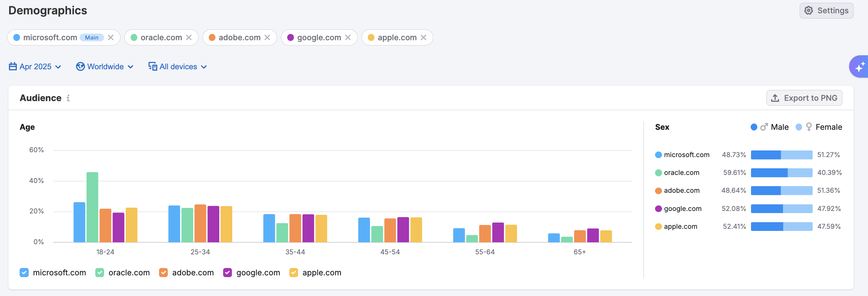868x296 pixels.
Task: Open the Settings gear button
Action: [x=826, y=10]
